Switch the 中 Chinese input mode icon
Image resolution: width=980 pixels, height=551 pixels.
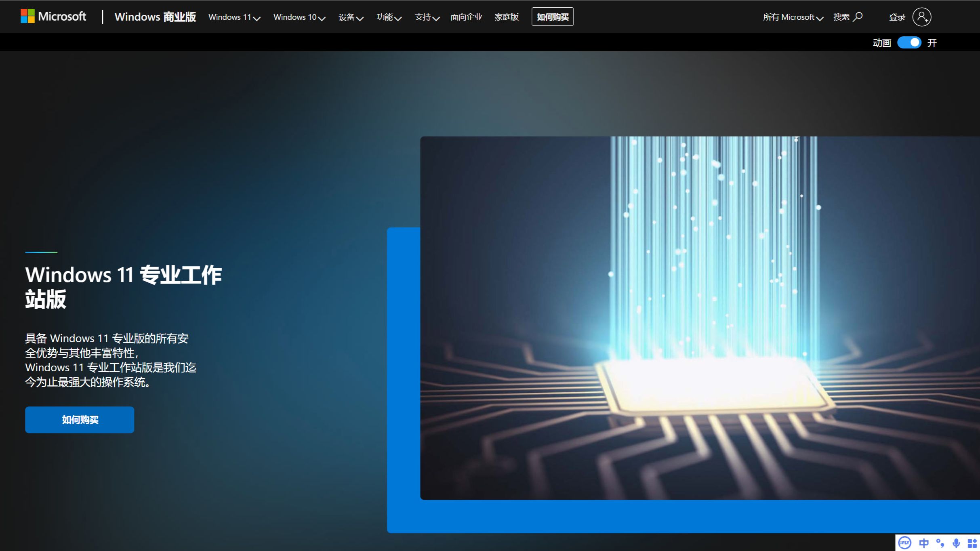coord(924,543)
